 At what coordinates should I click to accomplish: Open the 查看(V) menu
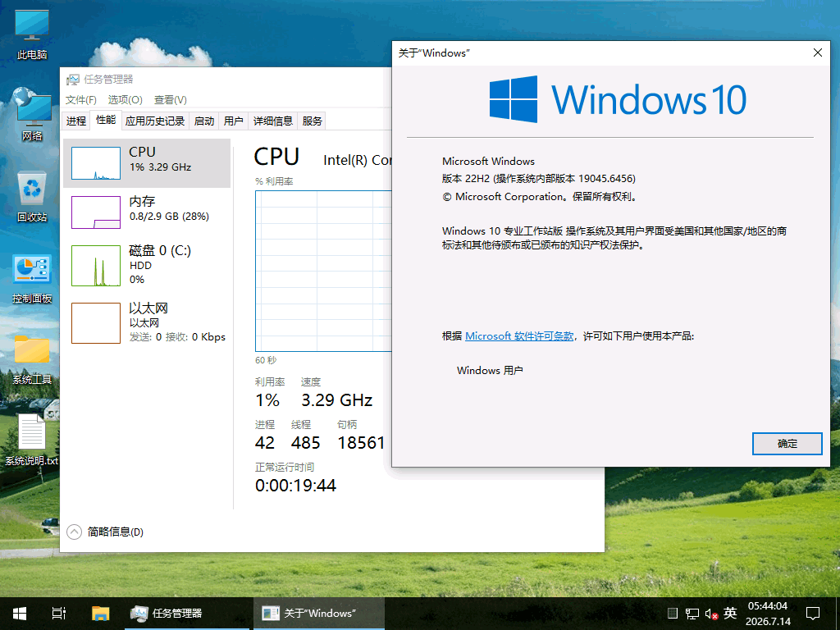click(171, 99)
